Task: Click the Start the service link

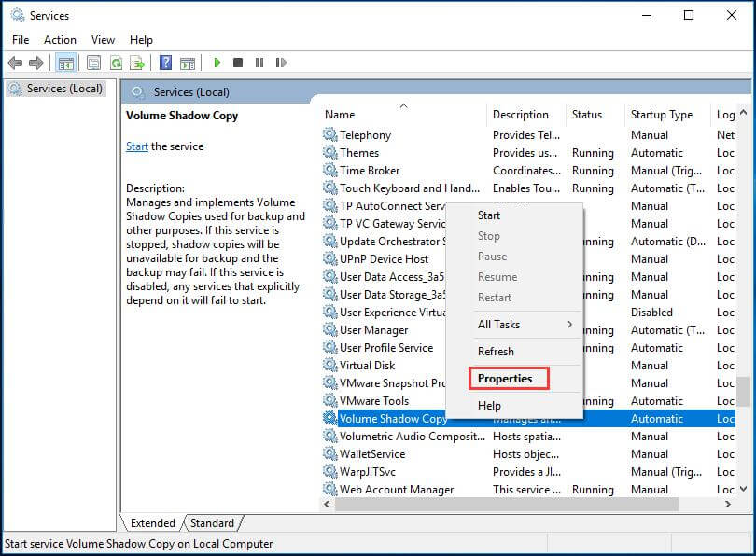Action: [136, 146]
